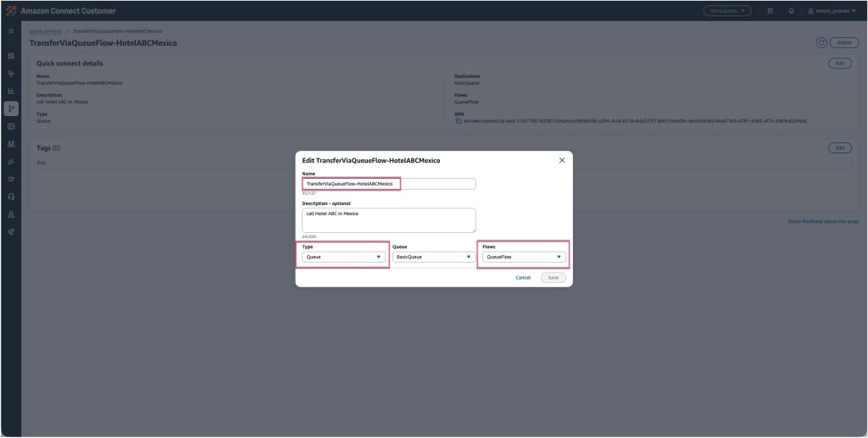Open the Workspaces dropdown
The width and height of the screenshot is (868, 438).
pyautogui.click(x=726, y=10)
